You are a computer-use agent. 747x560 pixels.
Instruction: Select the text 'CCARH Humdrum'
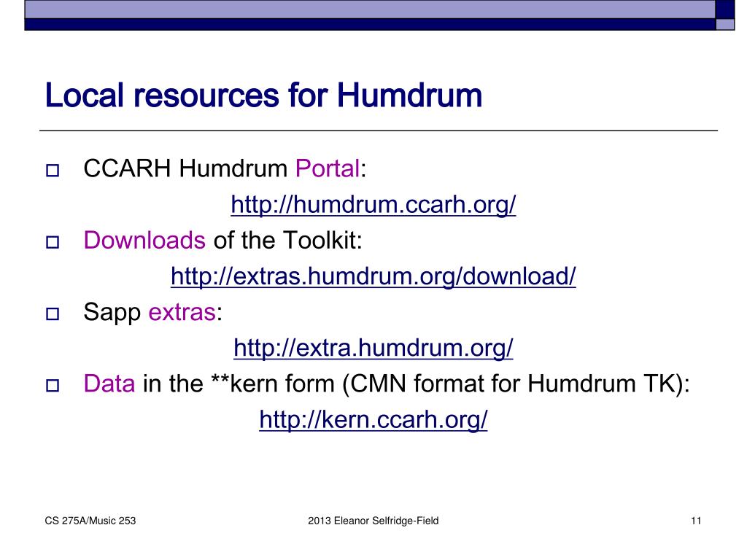tap(185, 168)
